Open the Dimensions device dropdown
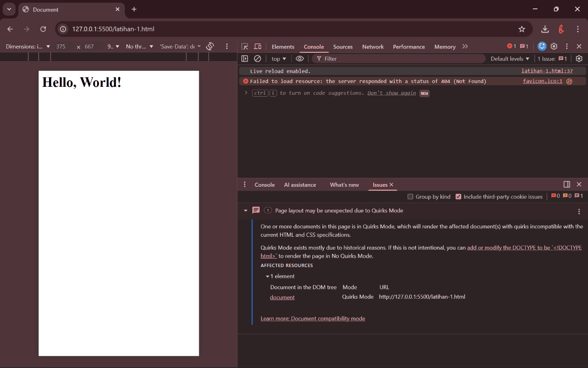Screen dimensions: 588x368 pyautogui.click(x=28, y=46)
